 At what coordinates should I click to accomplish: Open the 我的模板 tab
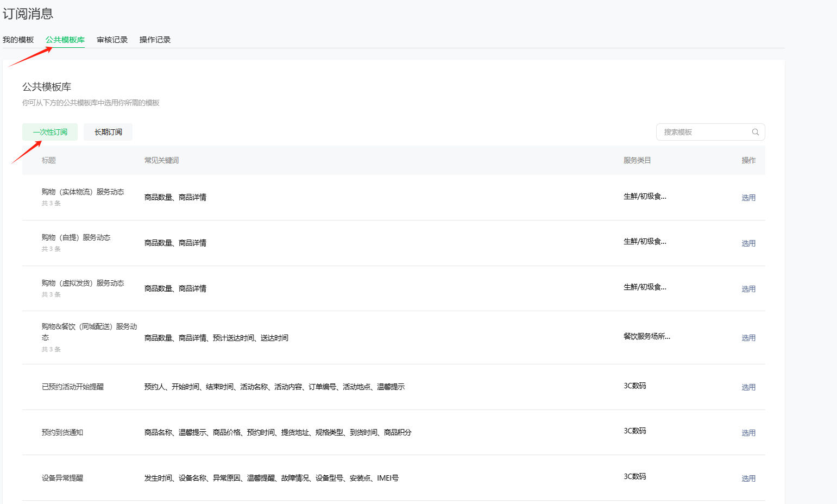tap(18, 40)
